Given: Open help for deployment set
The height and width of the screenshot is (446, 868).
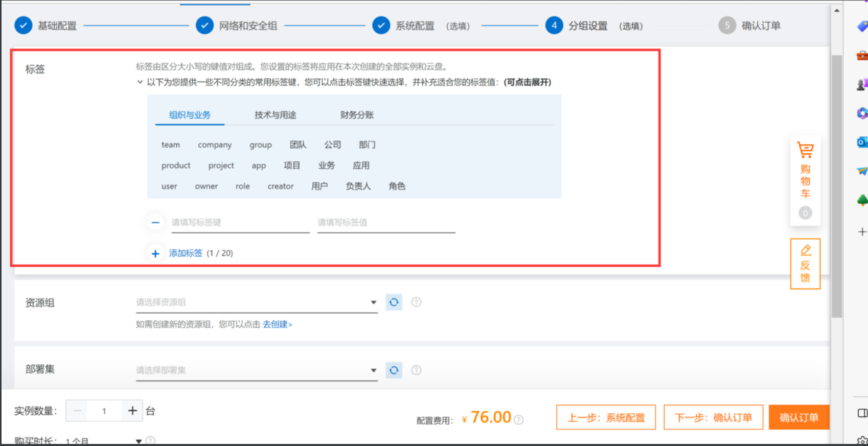Looking at the screenshot, I should tap(416, 370).
